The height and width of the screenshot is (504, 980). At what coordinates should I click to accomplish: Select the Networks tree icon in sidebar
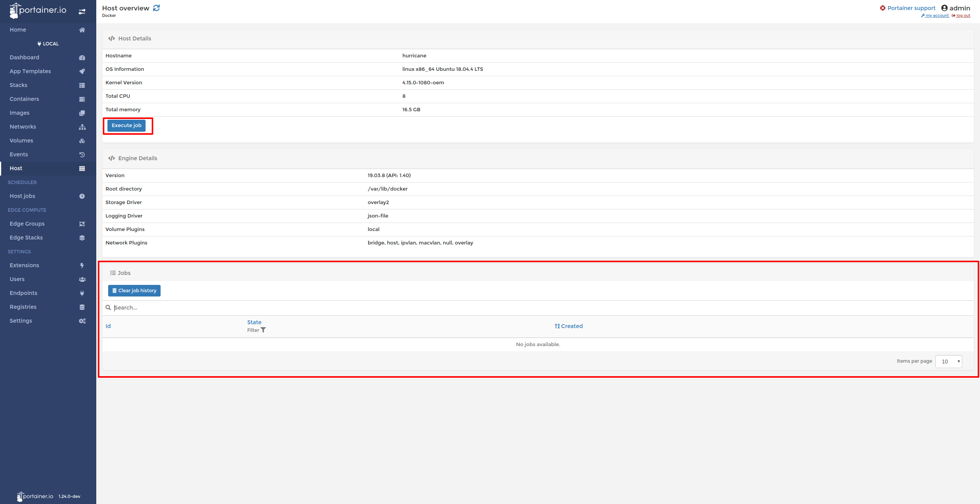(82, 127)
